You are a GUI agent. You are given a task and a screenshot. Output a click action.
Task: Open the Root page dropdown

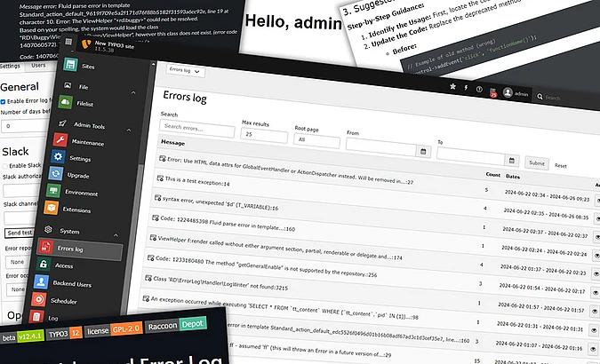pos(316,139)
